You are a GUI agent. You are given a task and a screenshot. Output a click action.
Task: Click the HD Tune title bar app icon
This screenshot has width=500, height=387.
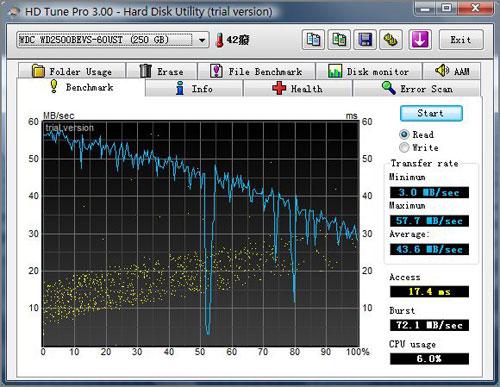15,12
